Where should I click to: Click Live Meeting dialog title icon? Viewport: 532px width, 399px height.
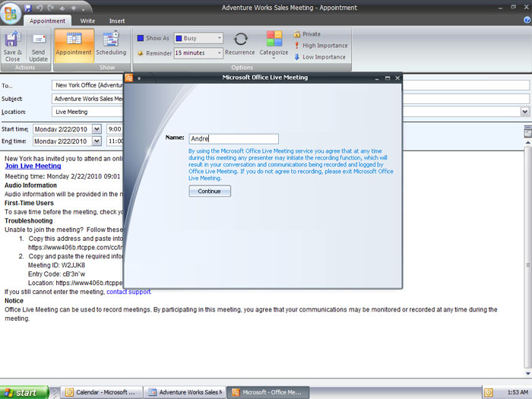[x=129, y=78]
